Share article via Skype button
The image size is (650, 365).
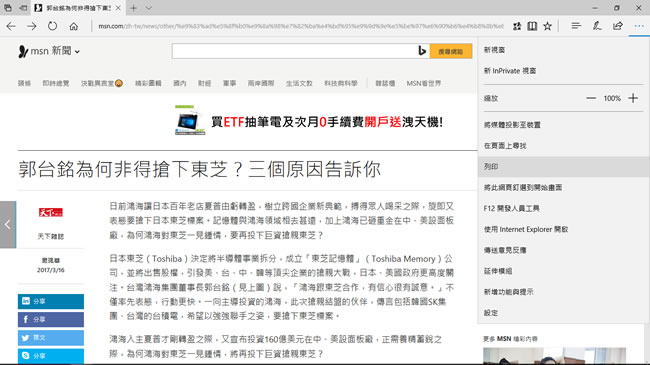pyautogui.click(x=51, y=356)
